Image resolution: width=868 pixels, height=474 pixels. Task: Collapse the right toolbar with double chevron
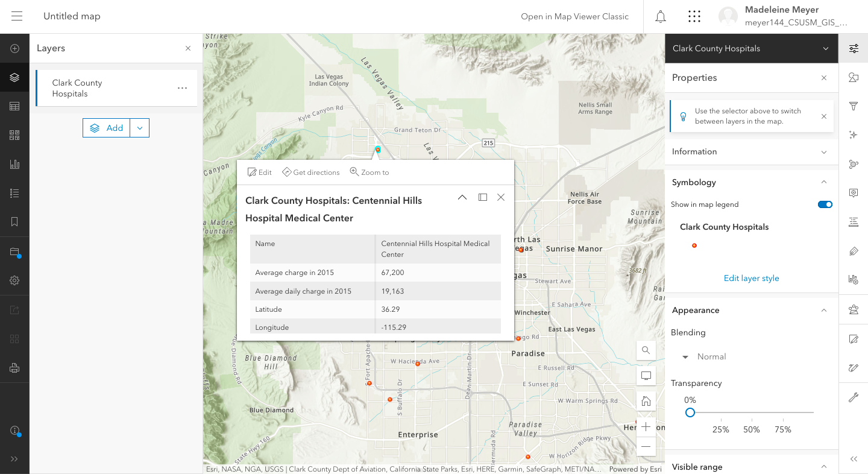[x=854, y=459]
